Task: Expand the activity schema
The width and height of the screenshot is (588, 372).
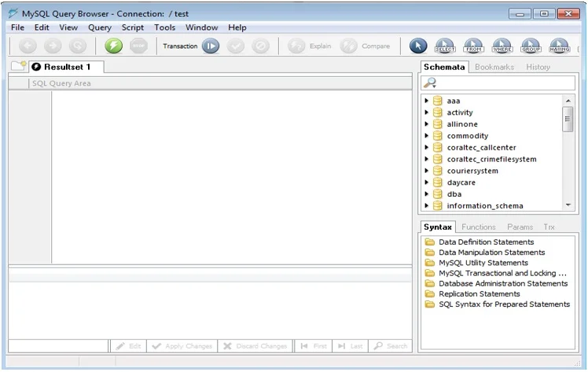Action: [x=426, y=112]
